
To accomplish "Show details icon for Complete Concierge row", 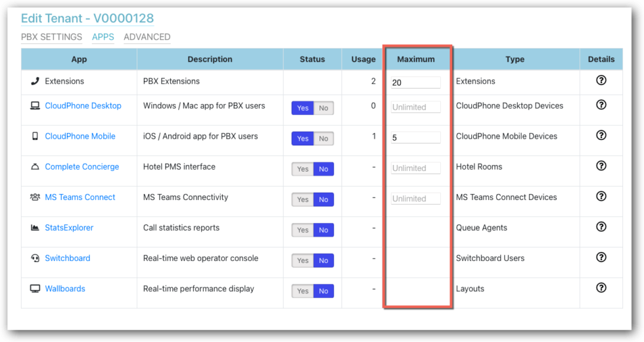I will (601, 166).
